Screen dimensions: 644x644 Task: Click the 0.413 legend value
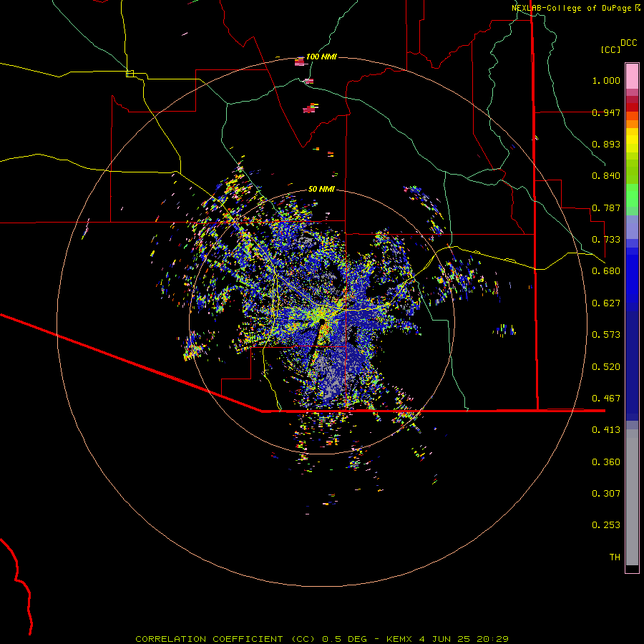pyautogui.click(x=606, y=430)
